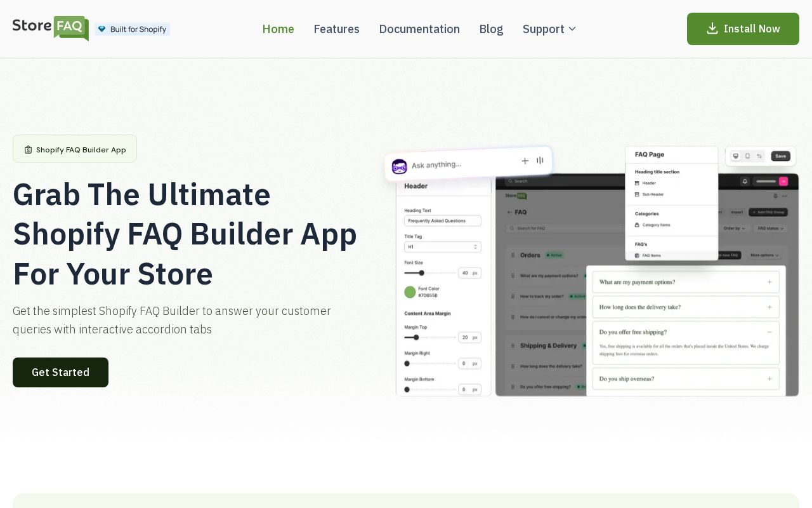Expand the Support dropdown menu

pos(549,29)
